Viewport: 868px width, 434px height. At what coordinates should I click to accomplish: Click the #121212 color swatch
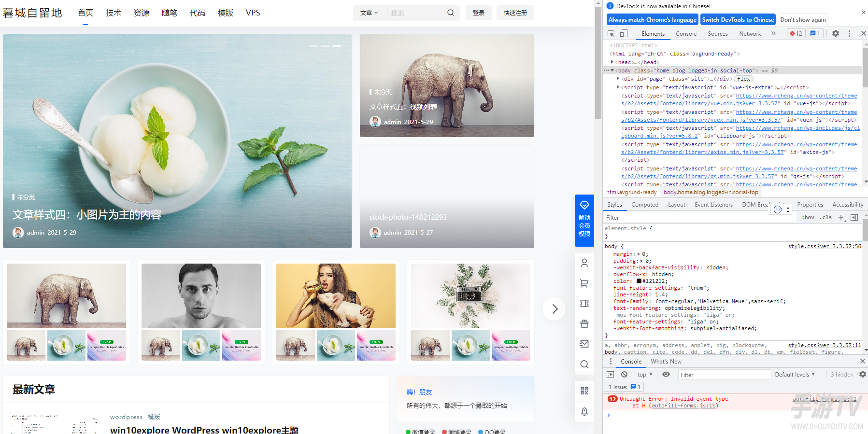tap(639, 281)
